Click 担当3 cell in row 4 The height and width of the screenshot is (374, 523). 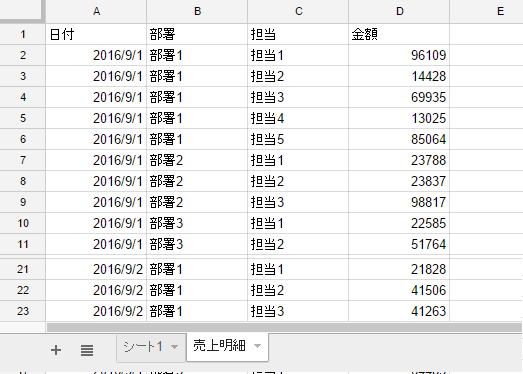point(298,97)
